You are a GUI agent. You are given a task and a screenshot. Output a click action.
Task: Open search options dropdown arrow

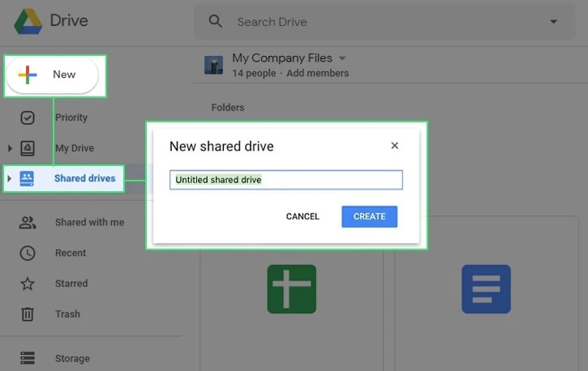tap(553, 22)
